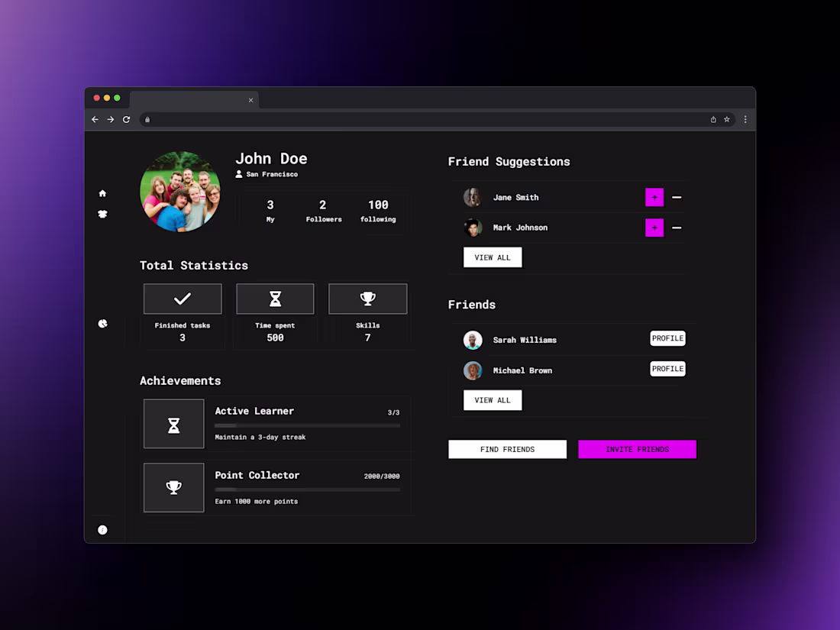The width and height of the screenshot is (840, 630).
Task: Open the browser menu with three dots
Action: pos(745,119)
